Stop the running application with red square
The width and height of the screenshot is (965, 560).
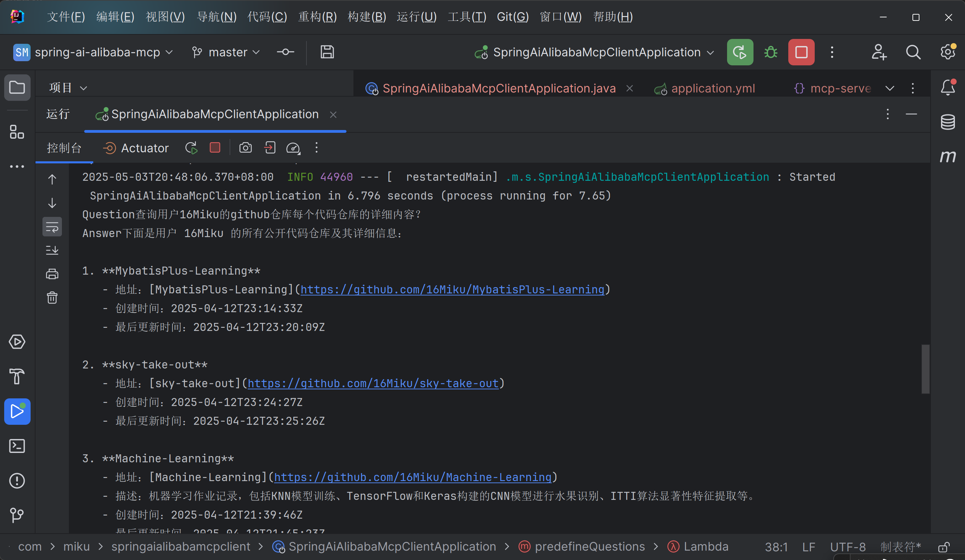click(801, 52)
